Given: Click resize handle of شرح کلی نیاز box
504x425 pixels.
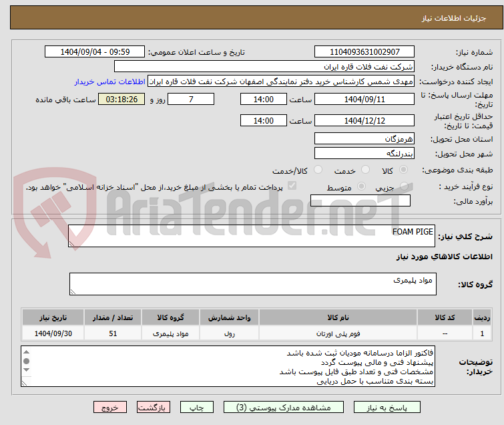Looking at the screenshot, I should 71,244.
